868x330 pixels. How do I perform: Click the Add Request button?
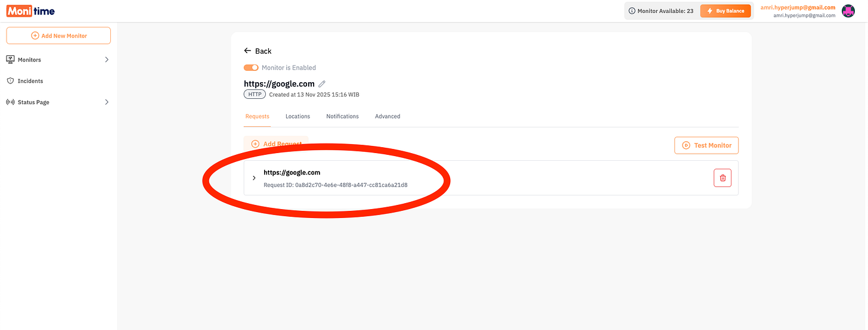(x=276, y=144)
